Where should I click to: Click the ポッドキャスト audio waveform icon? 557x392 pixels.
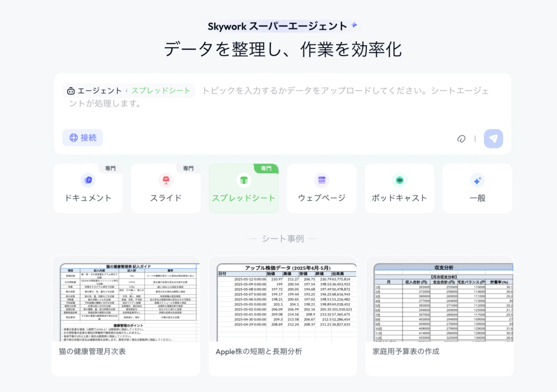(400, 180)
